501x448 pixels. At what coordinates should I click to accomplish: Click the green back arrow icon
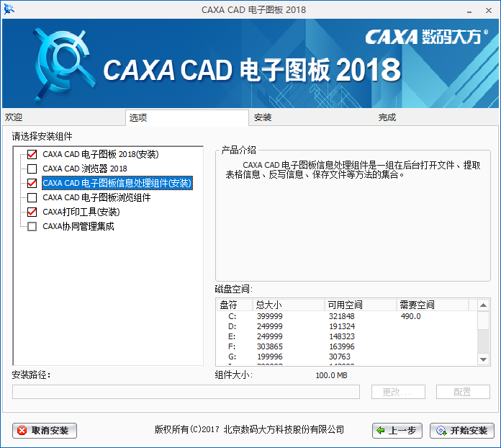pos(381,431)
